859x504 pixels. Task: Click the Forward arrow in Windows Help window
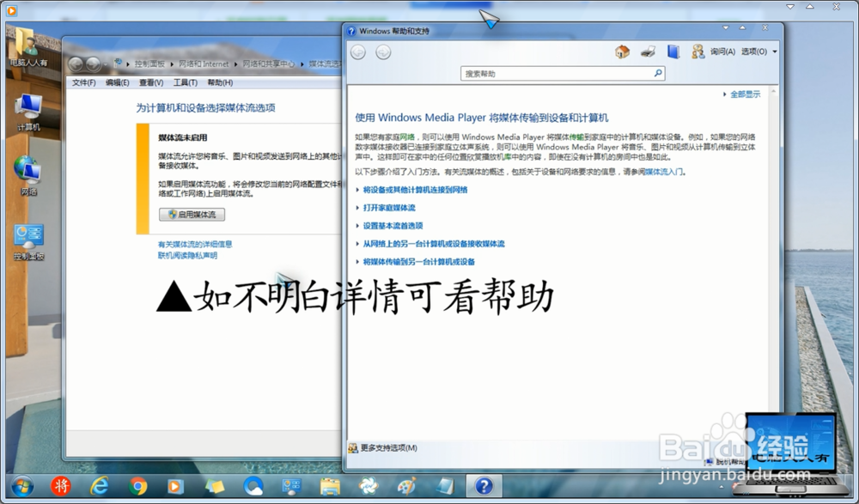point(383,52)
